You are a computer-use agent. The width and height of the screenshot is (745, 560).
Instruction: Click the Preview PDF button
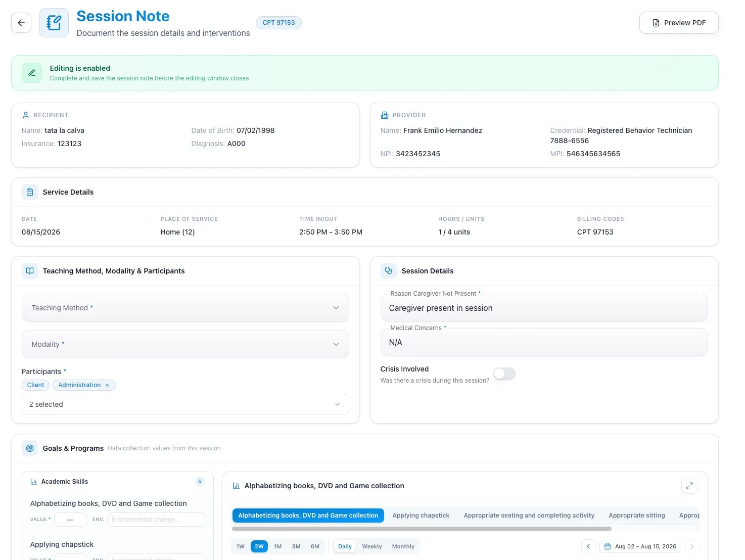tap(679, 23)
